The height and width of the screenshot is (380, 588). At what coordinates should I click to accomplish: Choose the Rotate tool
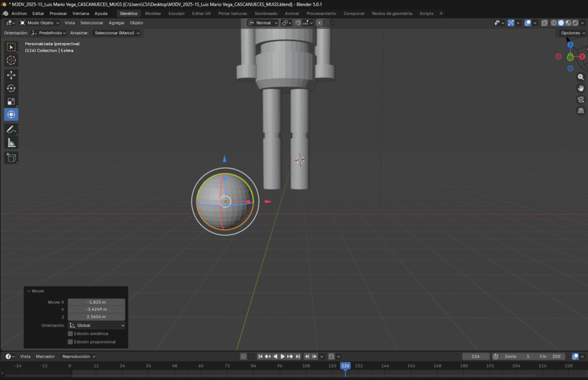pos(11,88)
